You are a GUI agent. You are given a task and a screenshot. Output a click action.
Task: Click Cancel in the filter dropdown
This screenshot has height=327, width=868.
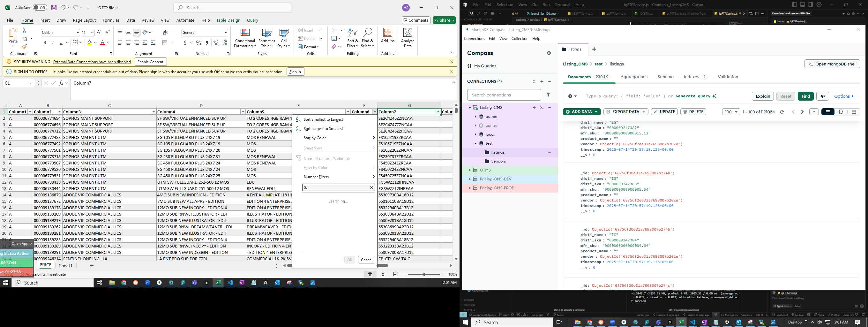(x=366, y=260)
